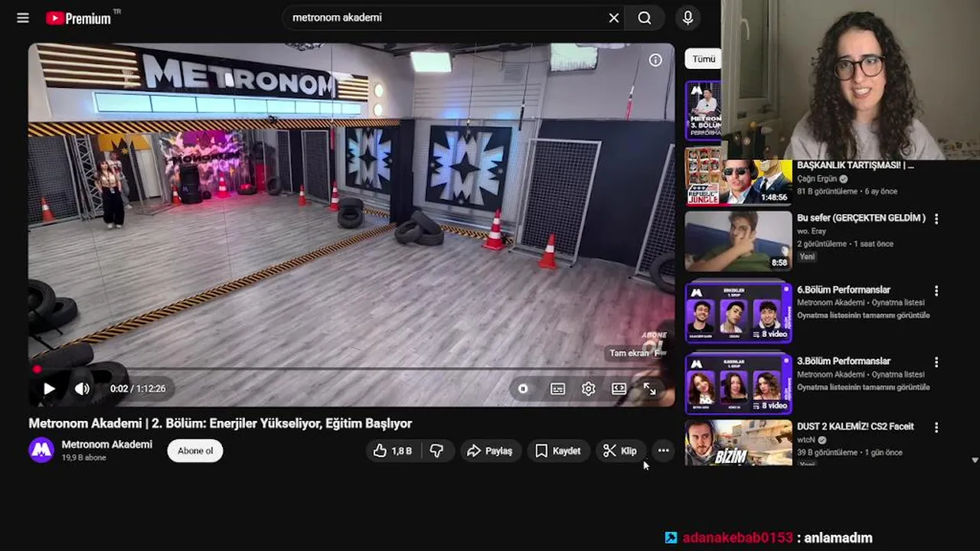The width and height of the screenshot is (980, 551).
Task: Show video info card icon
Action: (655, 60)
